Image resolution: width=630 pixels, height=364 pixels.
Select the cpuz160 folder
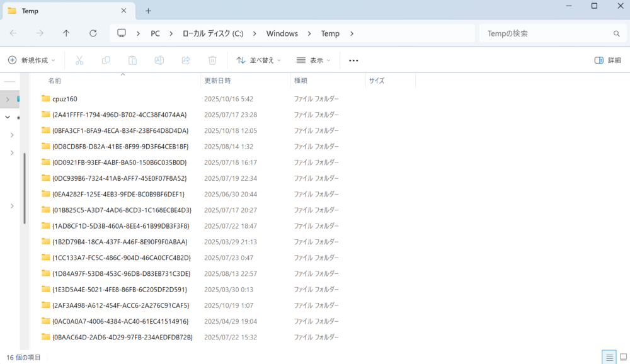tap(65, 99)
